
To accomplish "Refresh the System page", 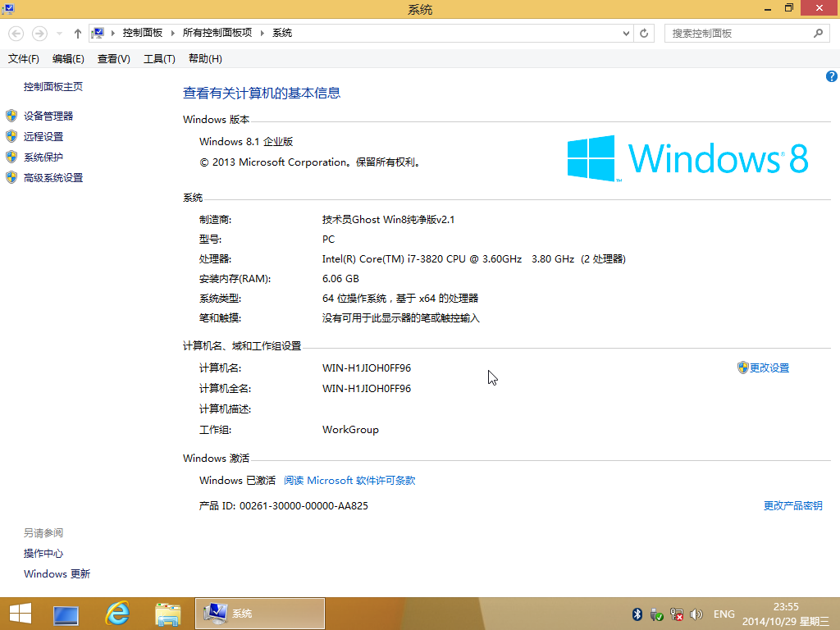I will point(644,33).
